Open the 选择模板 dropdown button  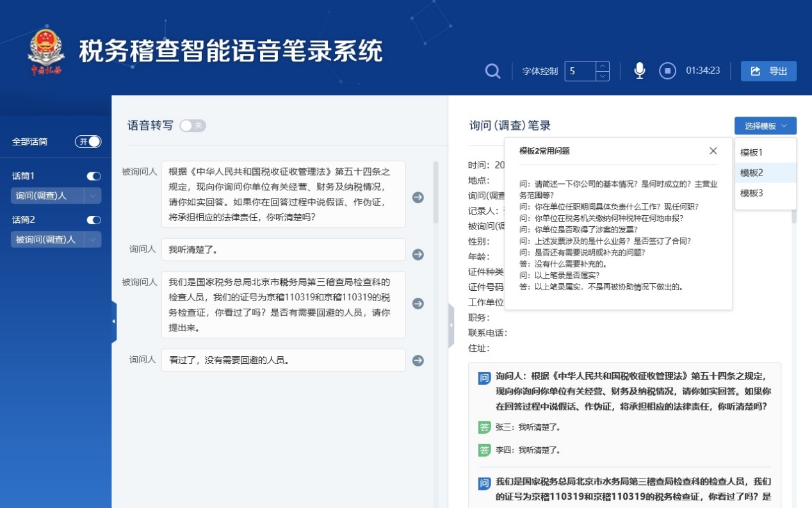coord(765,126)
